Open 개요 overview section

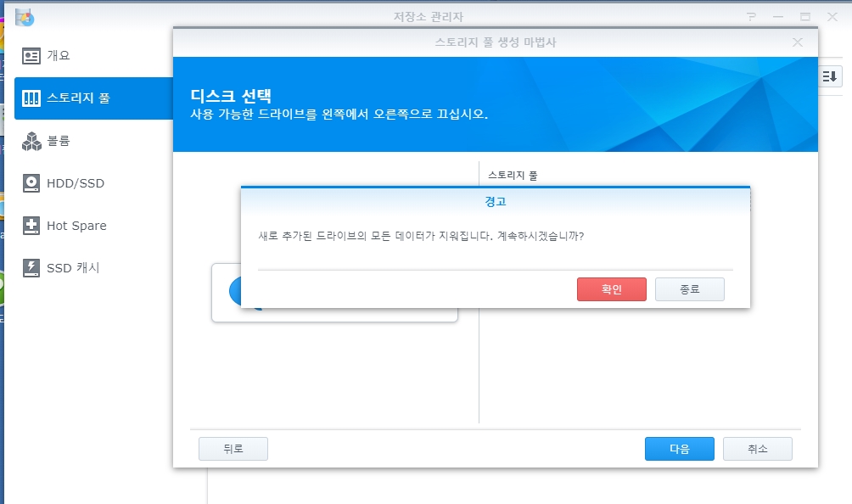(93, 55)
